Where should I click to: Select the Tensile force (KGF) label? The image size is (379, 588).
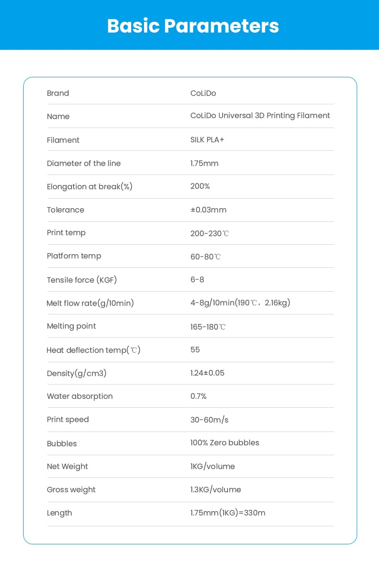coord(81,280)
